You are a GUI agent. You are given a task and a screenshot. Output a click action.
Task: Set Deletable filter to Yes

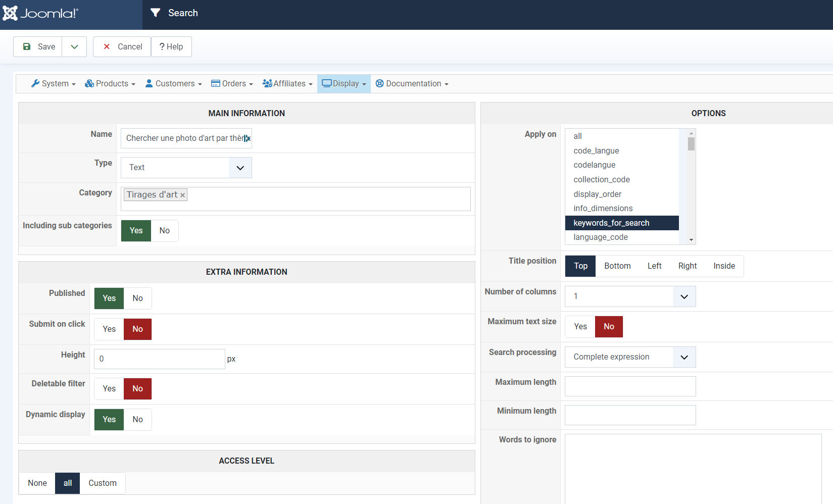[x=109, y=389]
